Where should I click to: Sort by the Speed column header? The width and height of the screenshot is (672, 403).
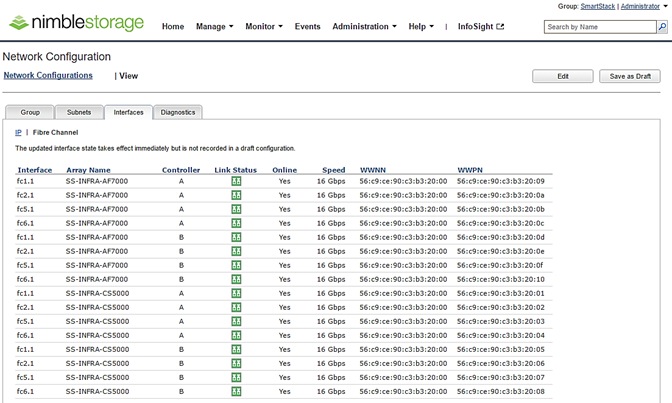[333, 170]
